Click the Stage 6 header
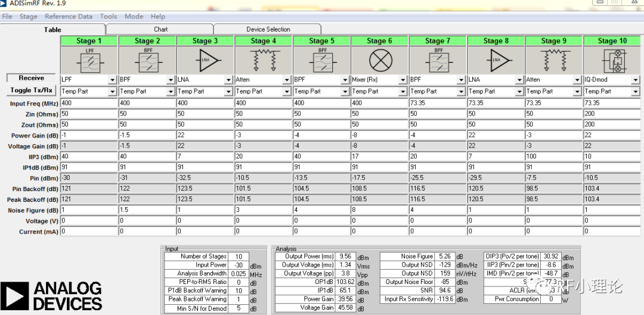Image resolution: width=644 pixels, height=315 pixels. pos(380,40)
